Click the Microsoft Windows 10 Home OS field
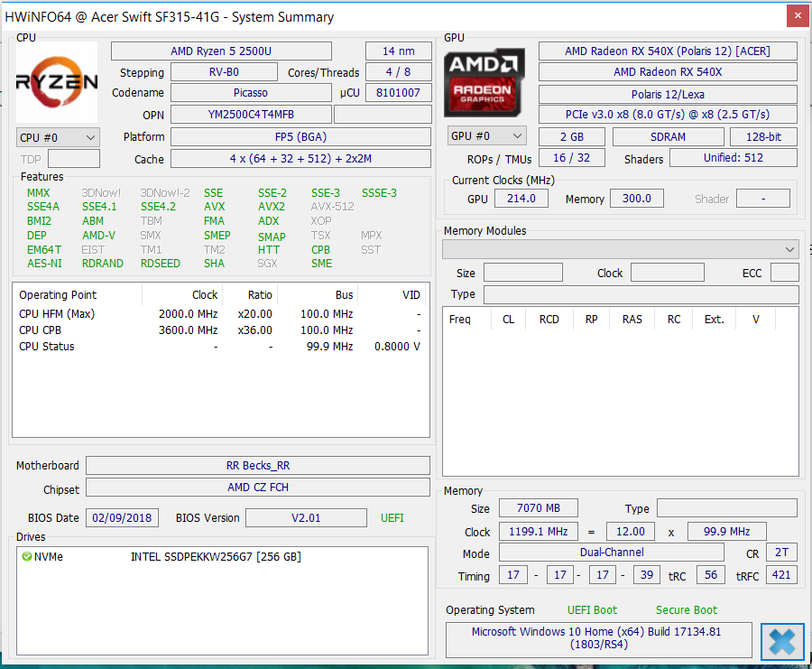 click(x=599, y=638)
